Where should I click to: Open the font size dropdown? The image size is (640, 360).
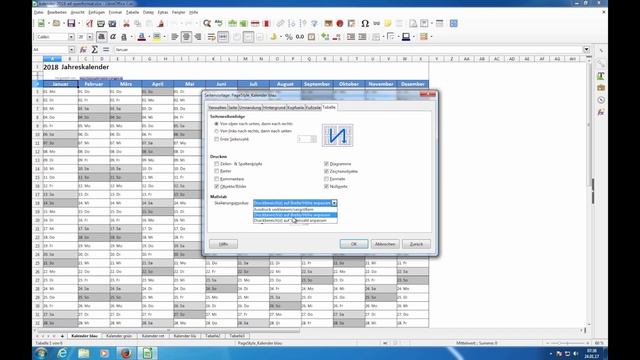pos(90,37)
